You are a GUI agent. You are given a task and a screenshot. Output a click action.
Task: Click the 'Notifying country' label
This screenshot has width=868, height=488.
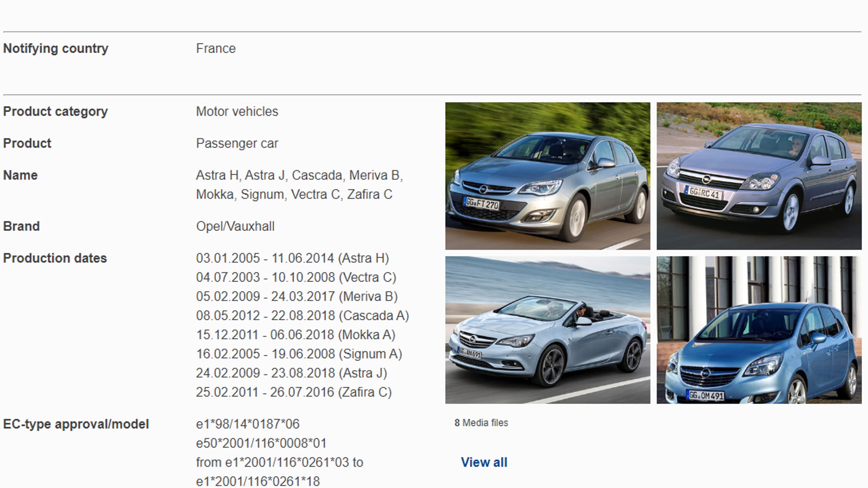click(56, 48)
